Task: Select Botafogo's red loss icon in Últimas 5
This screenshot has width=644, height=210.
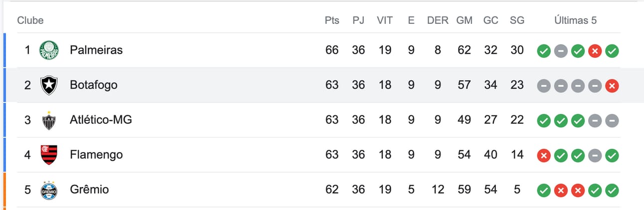Action: click(612, 86)
